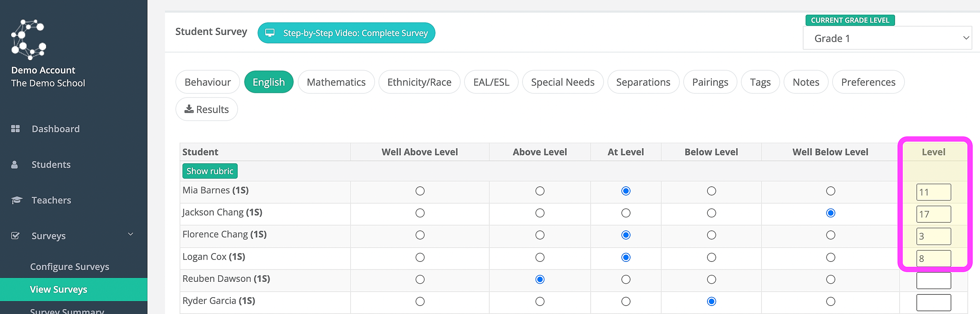Click the Surveys checkmark icon
The height and width of the screenshot is (314, 980).
coord(15,236)
